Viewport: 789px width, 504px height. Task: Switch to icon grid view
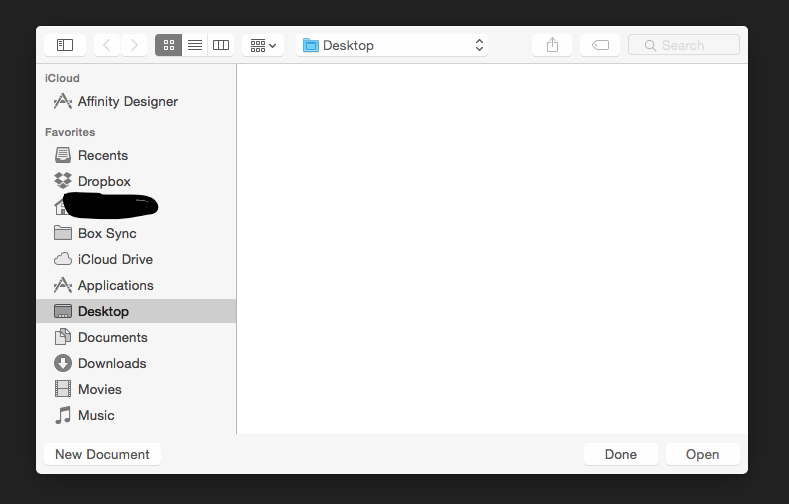coord(169,45)
